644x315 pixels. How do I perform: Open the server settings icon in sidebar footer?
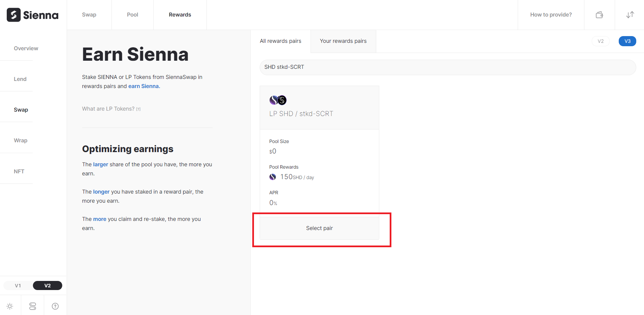pos(33,306)
